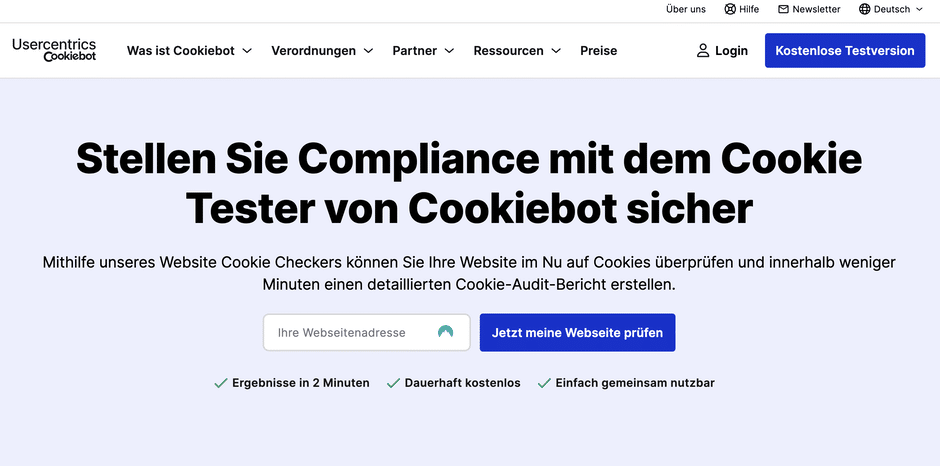Expand the Verordnungen chevron
The image size is (940, 466).
point(369,51)
